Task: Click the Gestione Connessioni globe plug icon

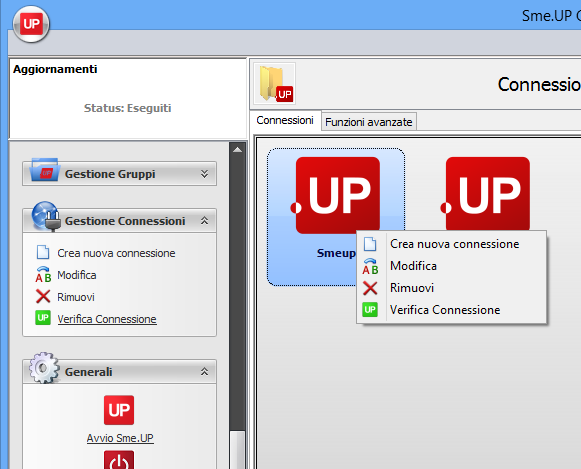Action: (x=46, y=216)
